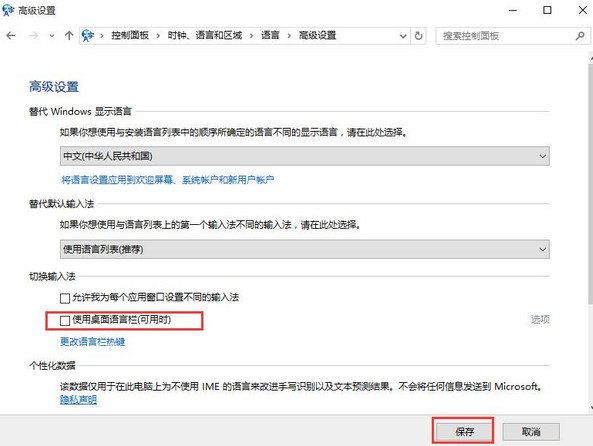Open the 中文(中华人民共和国) display language dropdown

[x=304, y=156]
